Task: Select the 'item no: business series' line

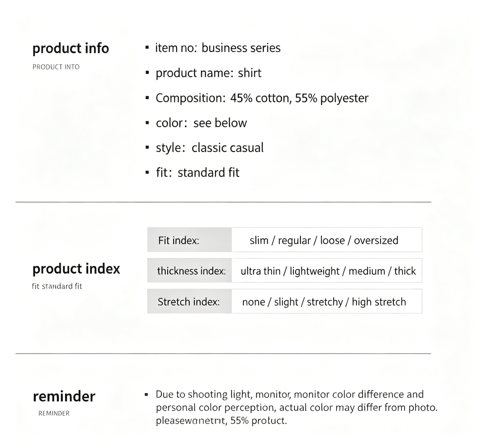Action: (x=218, y=48)
